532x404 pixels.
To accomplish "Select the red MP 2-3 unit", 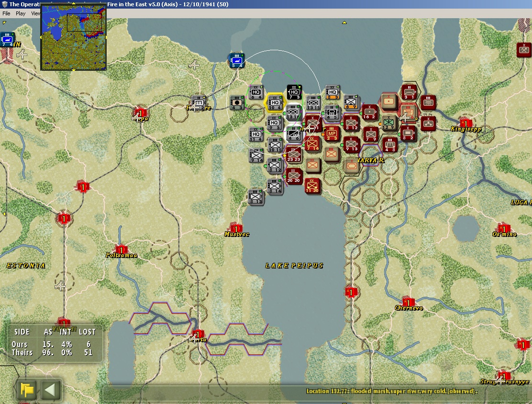I will coord(332,134).
